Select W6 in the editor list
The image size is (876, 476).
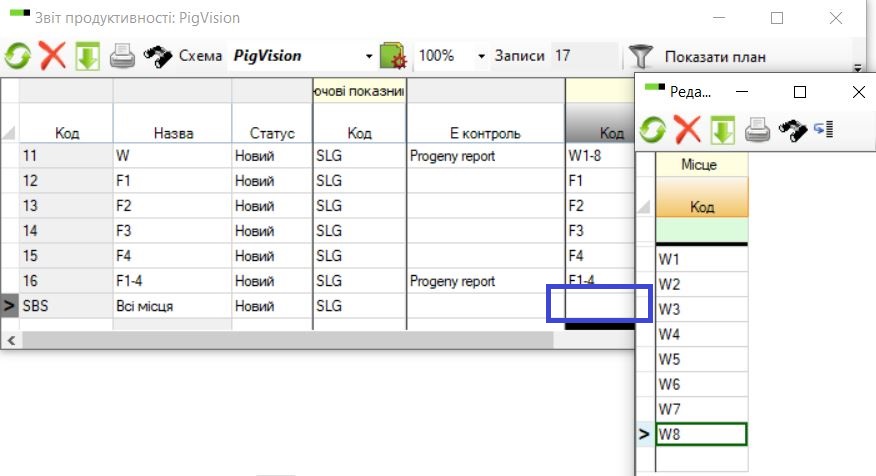point(702,384)
